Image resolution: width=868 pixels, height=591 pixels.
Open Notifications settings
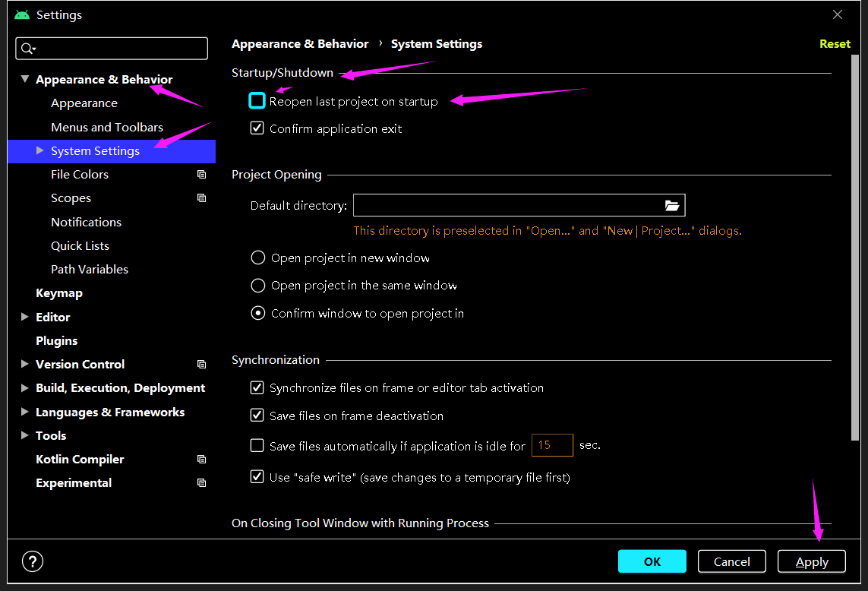[x=87, y=222]
